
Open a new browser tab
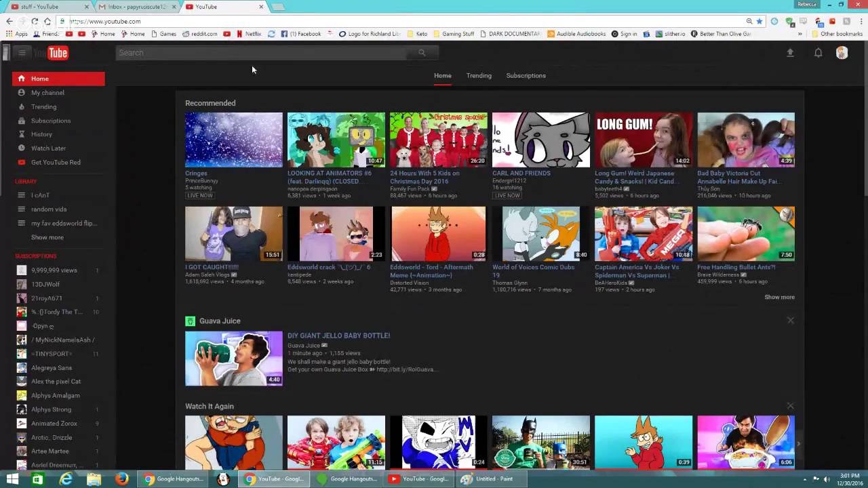click(278, 7)
